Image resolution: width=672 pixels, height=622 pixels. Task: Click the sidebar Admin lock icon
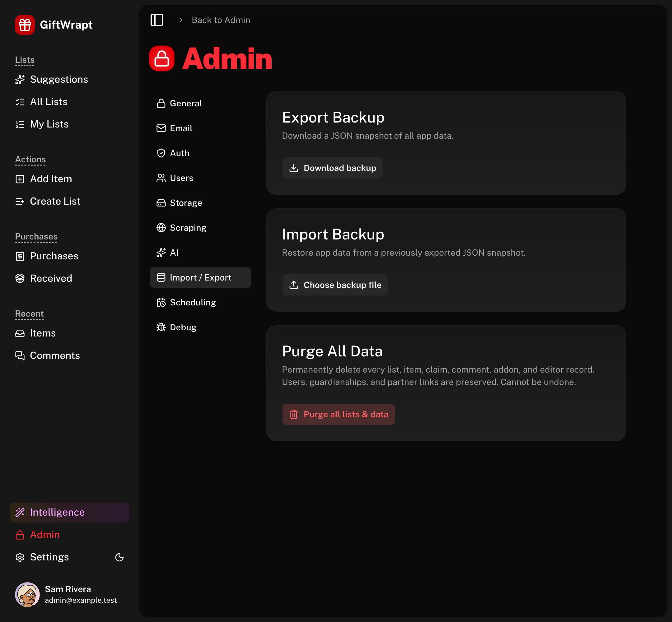coord(20,535)
